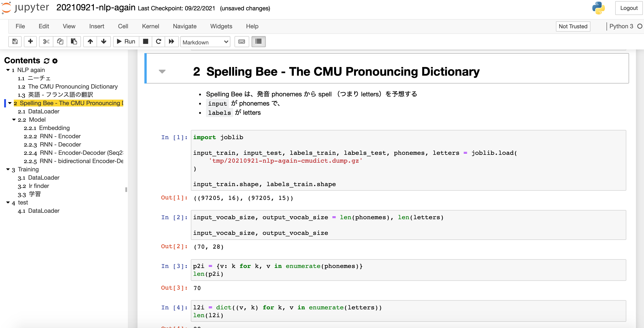Jump to 3.1 DataLoader in Contents
644x328 pixels.
pyautogui.click(x=38, y=178)
